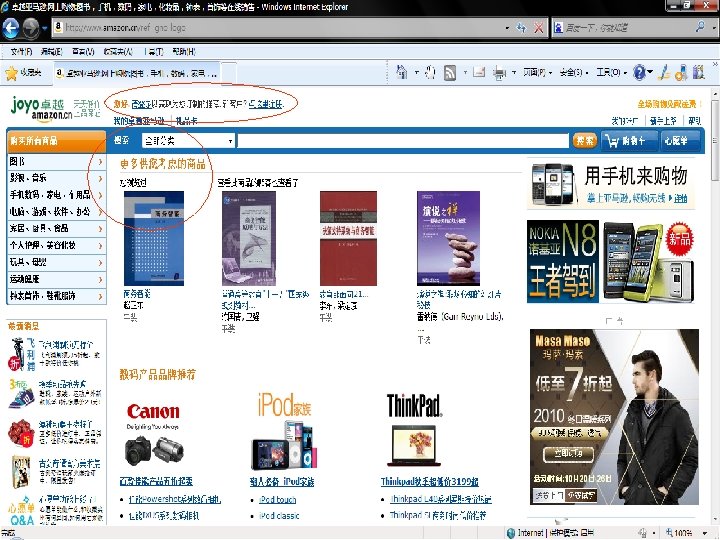This screenshot has height=540, width=720.
Task: Click the refresh icon beside the address bar
Action: [521, 28]
